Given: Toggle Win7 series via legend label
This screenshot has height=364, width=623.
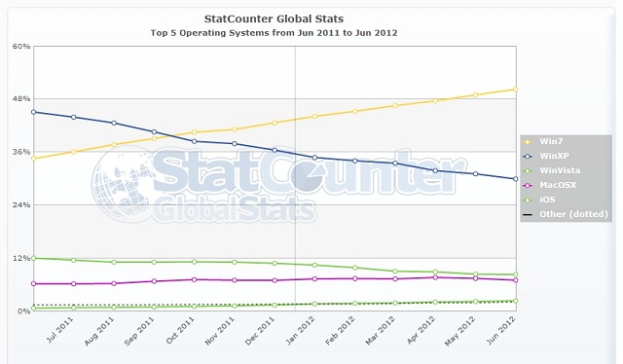Looking at the screenshot, I should click(x=551, y=141).
